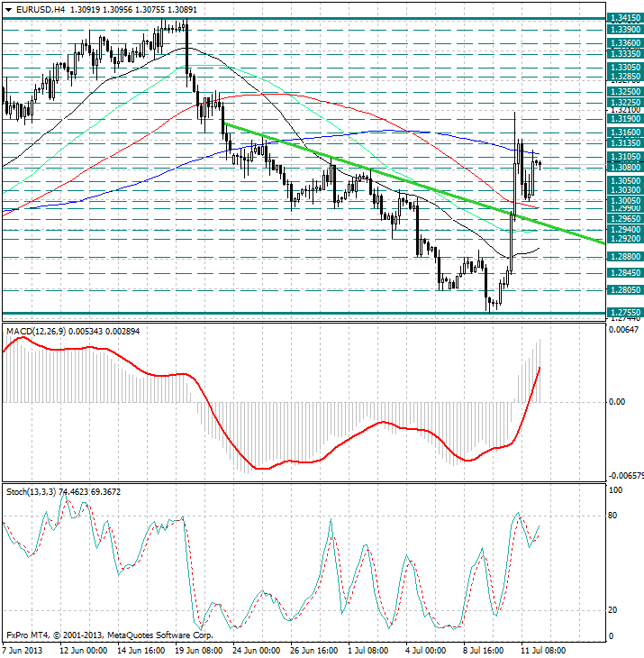Screen dimensions: 644x658
Task: Select the Stoch(13,3,3) indicator label
Action: click(31, 492)
